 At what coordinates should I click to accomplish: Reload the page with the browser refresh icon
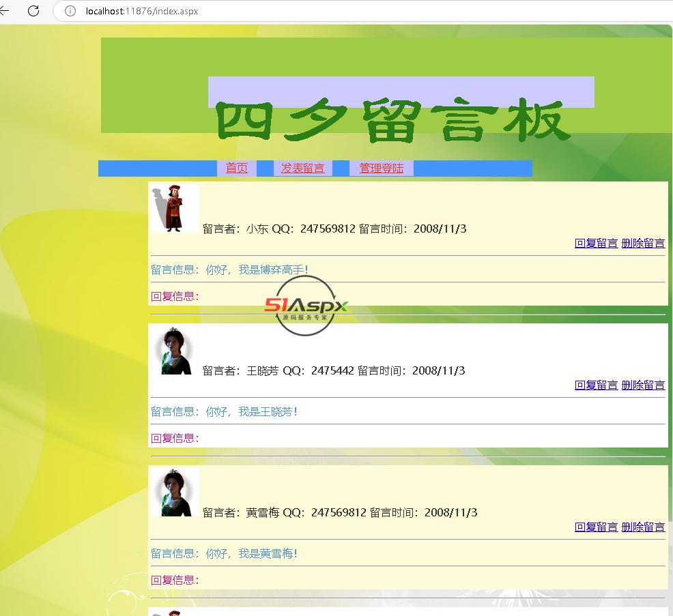pyautogui.click(x=33, y=11)
